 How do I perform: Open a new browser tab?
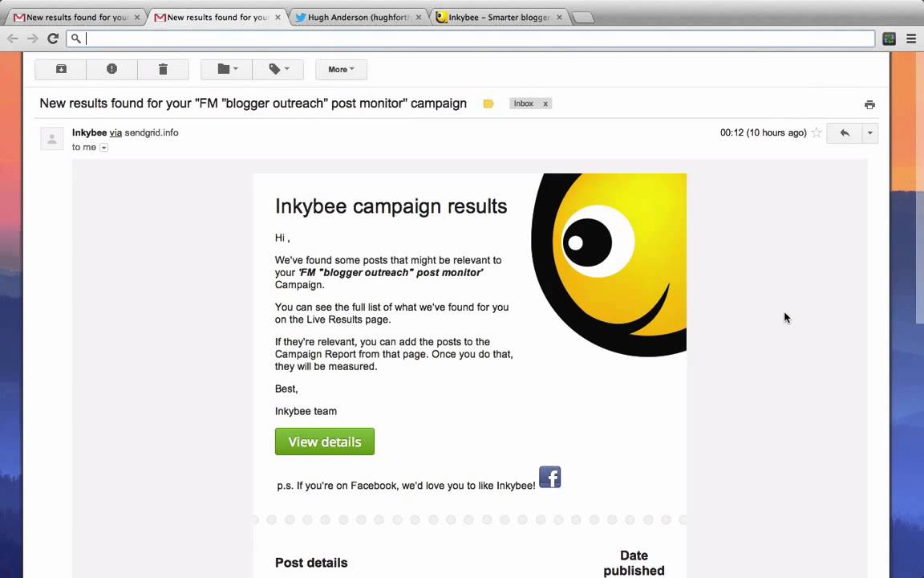pyautogui.click(x=583, y=18)
